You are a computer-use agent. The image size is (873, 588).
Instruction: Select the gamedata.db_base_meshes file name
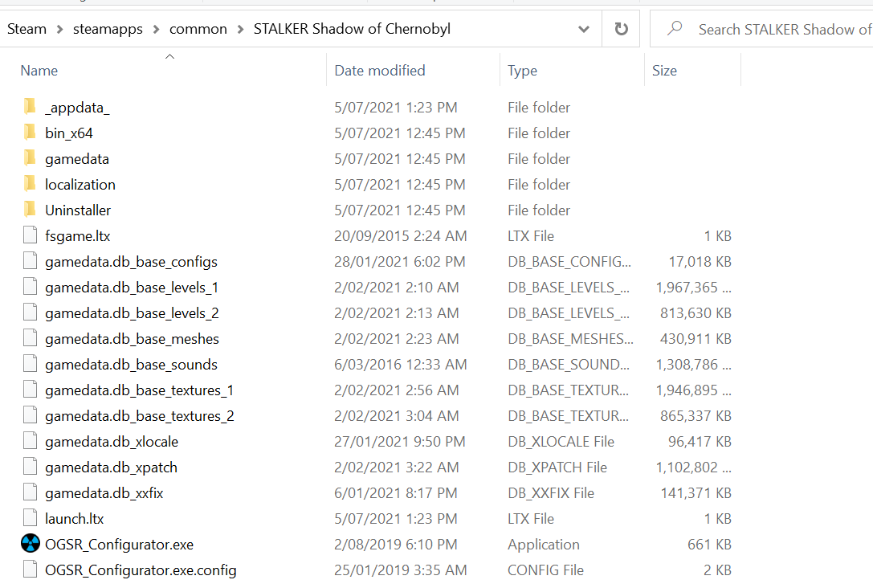coord(132,338)
